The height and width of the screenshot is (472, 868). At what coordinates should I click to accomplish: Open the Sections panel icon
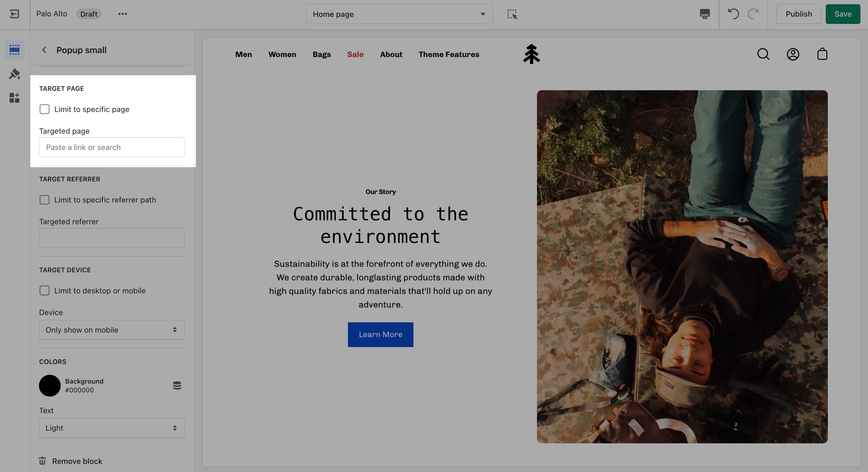tap(14, 50)
